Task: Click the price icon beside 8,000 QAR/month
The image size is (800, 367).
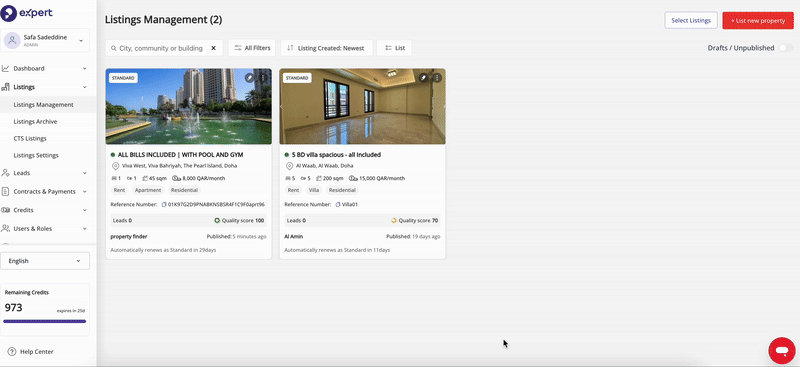Action: [x=177, y=178]
